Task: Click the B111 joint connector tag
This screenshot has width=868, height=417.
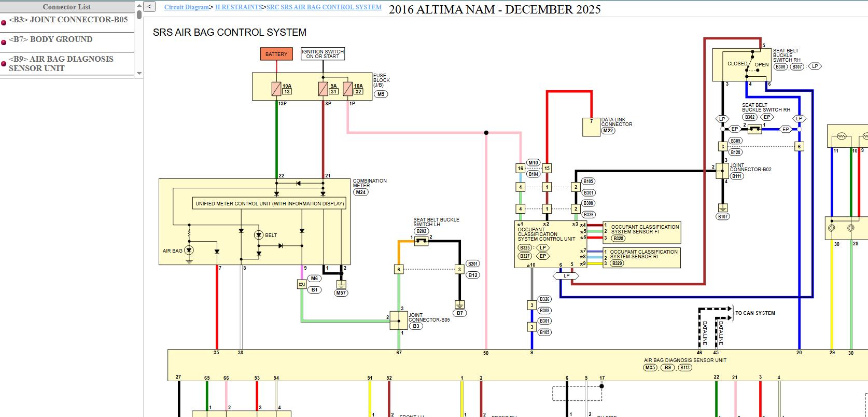Action: click(x=737, y=176)
